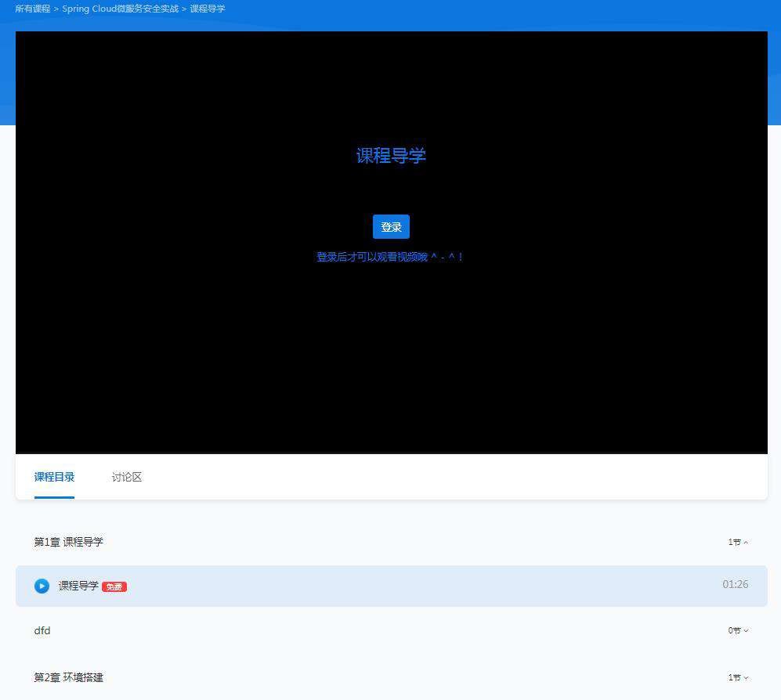Click the 课程导学 breadcrumb text
Screen dimensions: 781x700
click(x=208, y=9)
